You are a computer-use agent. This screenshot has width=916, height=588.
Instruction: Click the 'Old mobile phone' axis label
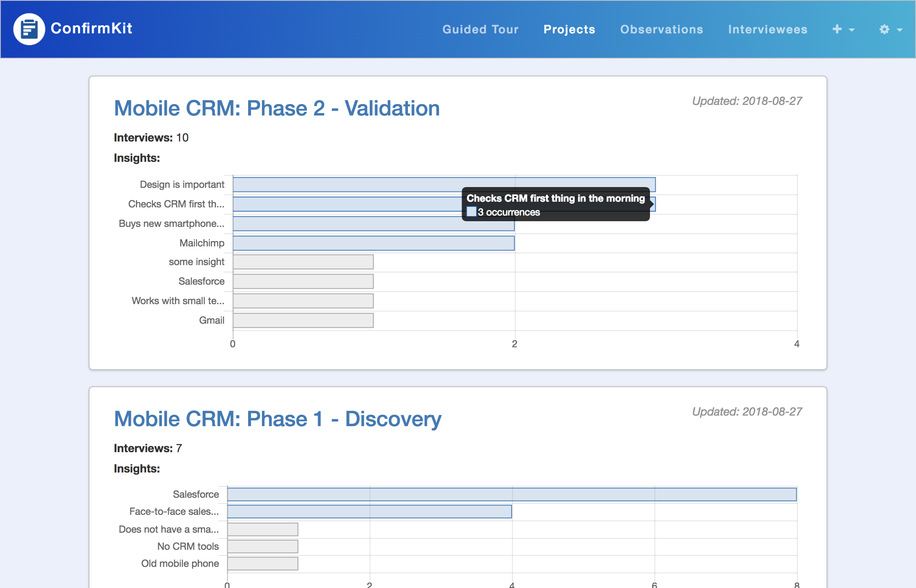[180, 564]
